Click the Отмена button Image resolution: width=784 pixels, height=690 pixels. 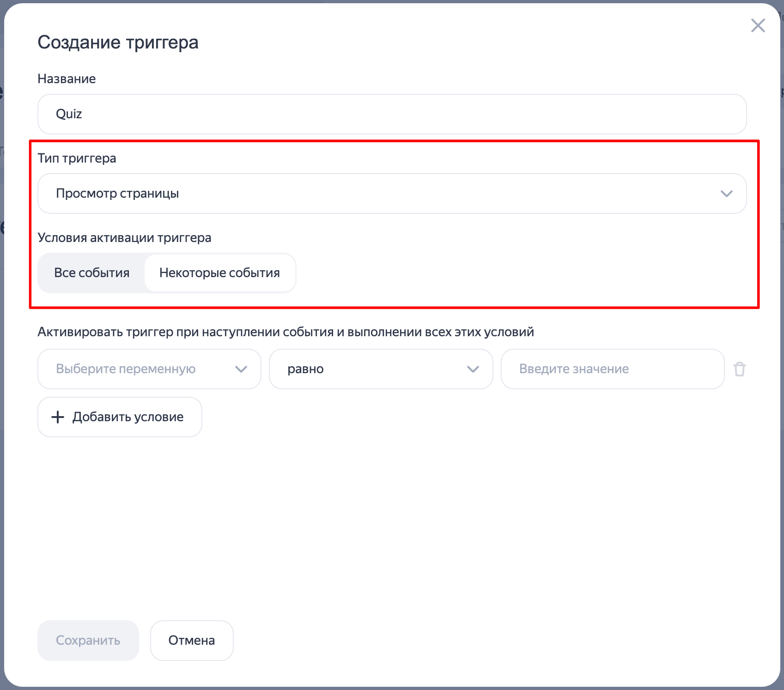click(x=192, y=641)
